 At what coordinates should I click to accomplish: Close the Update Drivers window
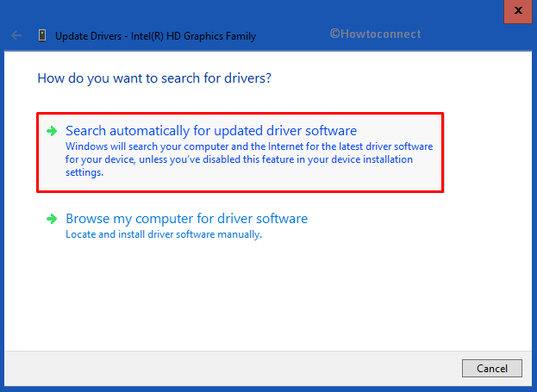pos(519,11)
